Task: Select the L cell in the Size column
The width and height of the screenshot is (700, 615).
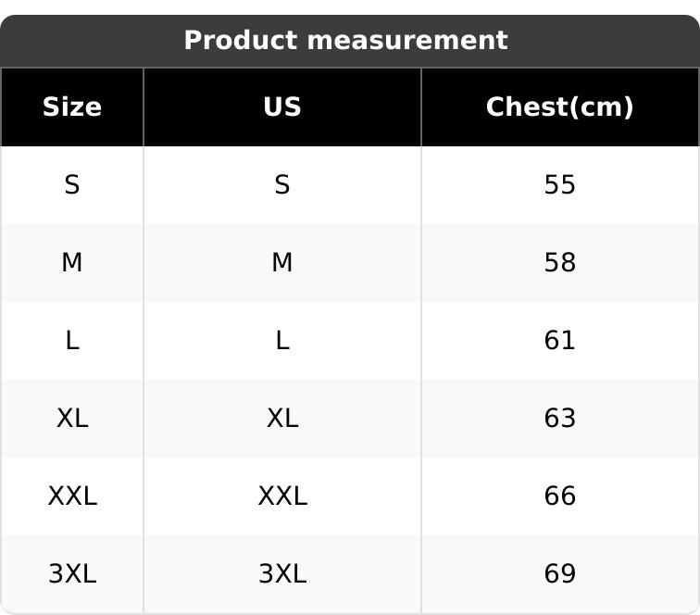Action: pyautogui.click(x=72, y=341)
